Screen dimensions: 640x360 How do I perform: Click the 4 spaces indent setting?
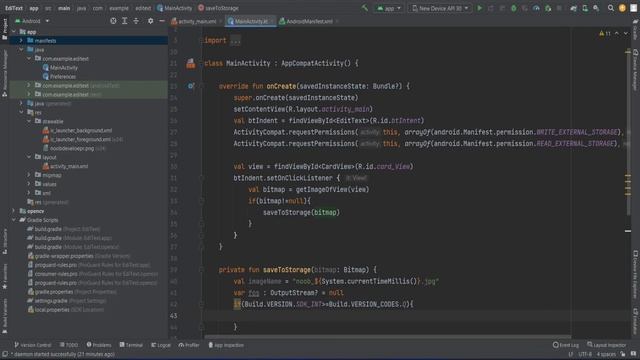point(606,354)
